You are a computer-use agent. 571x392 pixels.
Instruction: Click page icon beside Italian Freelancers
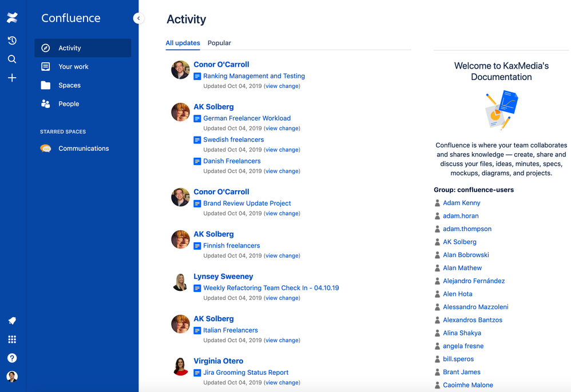click(197, 330)
